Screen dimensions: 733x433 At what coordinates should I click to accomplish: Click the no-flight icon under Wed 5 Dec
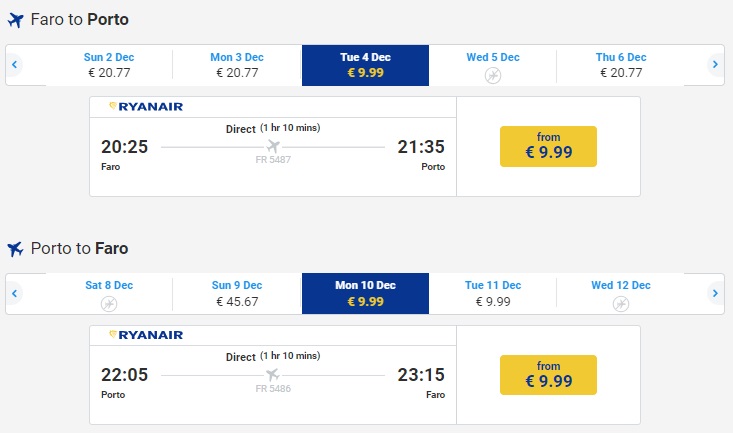(x=493, y=75)
